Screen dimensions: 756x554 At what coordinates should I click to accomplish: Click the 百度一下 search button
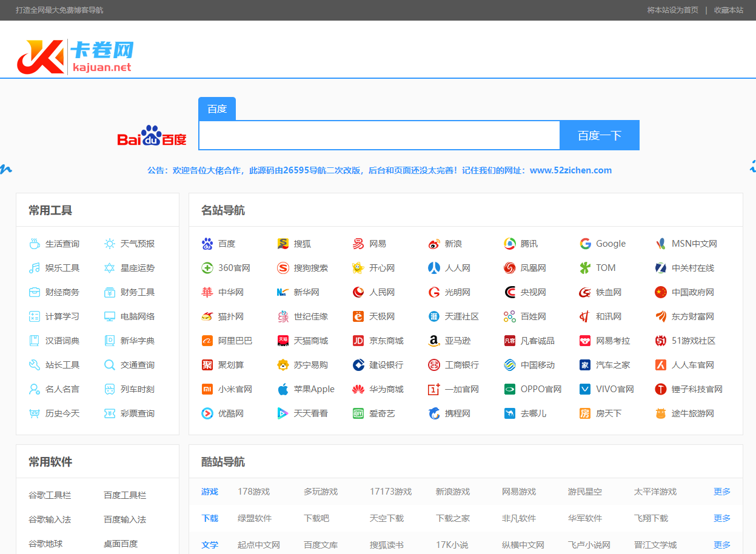600,135
